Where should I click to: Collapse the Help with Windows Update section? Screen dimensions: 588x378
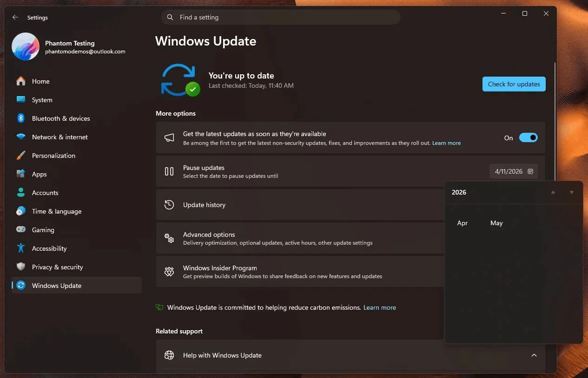(x=534, y=355)
